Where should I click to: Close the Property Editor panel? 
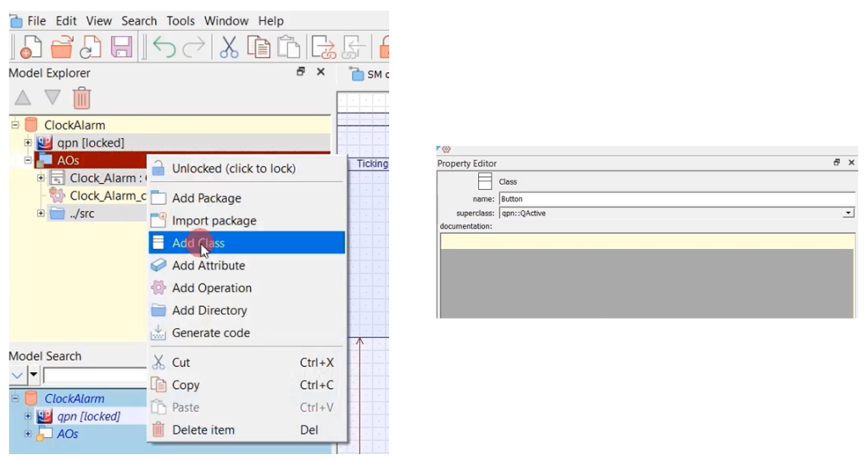click(851, 162)
